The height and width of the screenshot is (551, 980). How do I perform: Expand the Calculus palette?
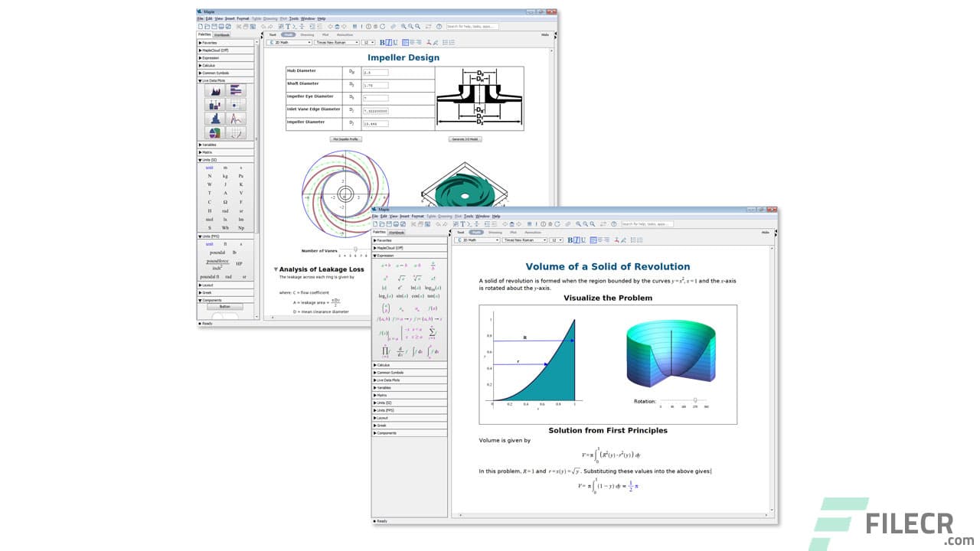[x=211, y=66]
